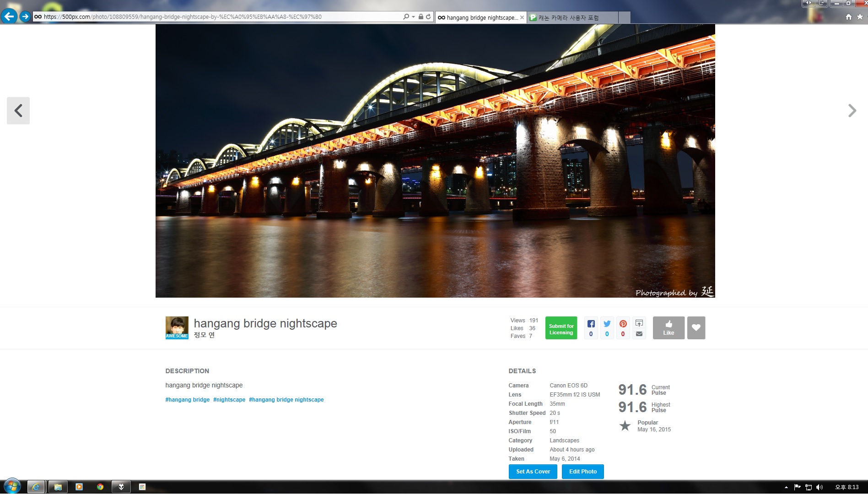Show hidden system tray icons
The height and width of the screenshot is (495, 868).
(786, 487)
